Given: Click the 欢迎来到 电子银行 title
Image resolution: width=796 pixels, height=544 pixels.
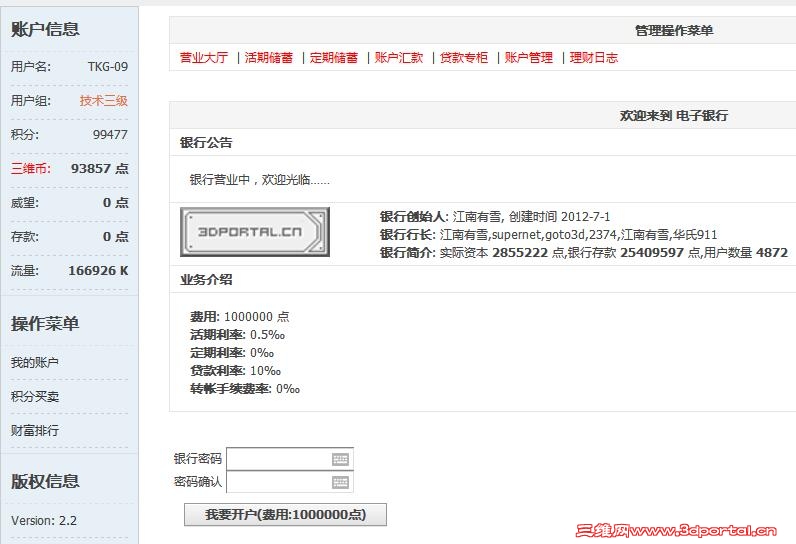Looking at the screenshot, I should [x=674, y=116].
